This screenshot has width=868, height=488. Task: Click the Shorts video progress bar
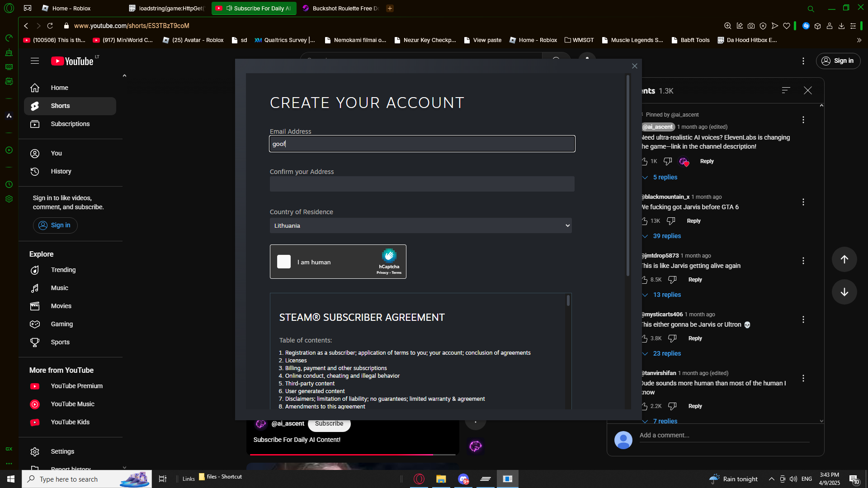click(353, 454)
